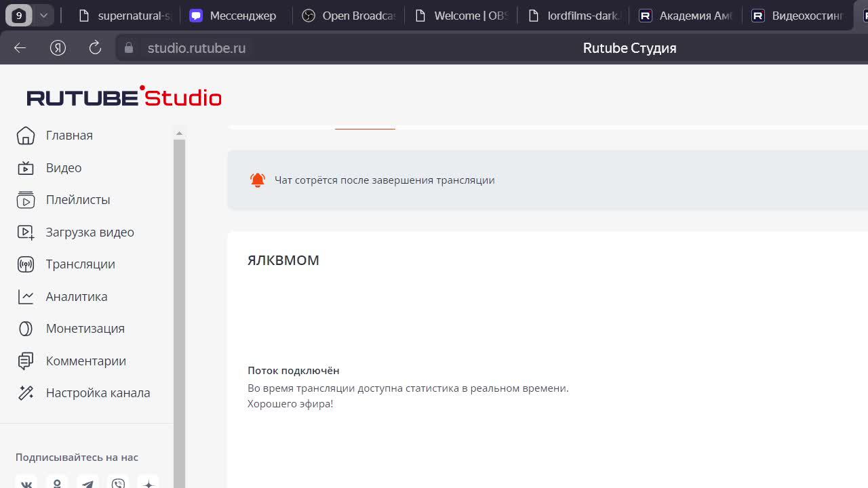Click the Rutube Студия page title

tap(629, 48)
